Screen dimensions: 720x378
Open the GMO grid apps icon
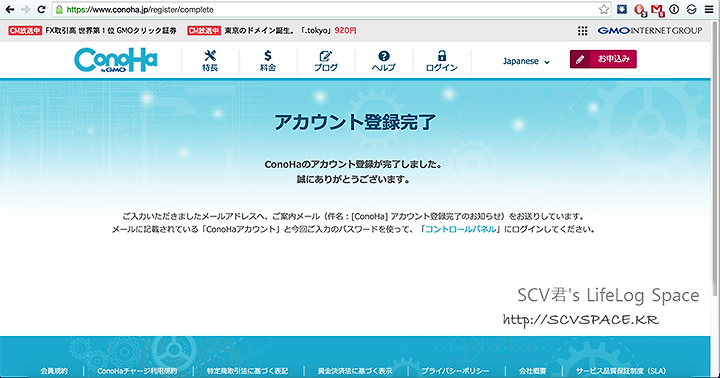(582, 31)
